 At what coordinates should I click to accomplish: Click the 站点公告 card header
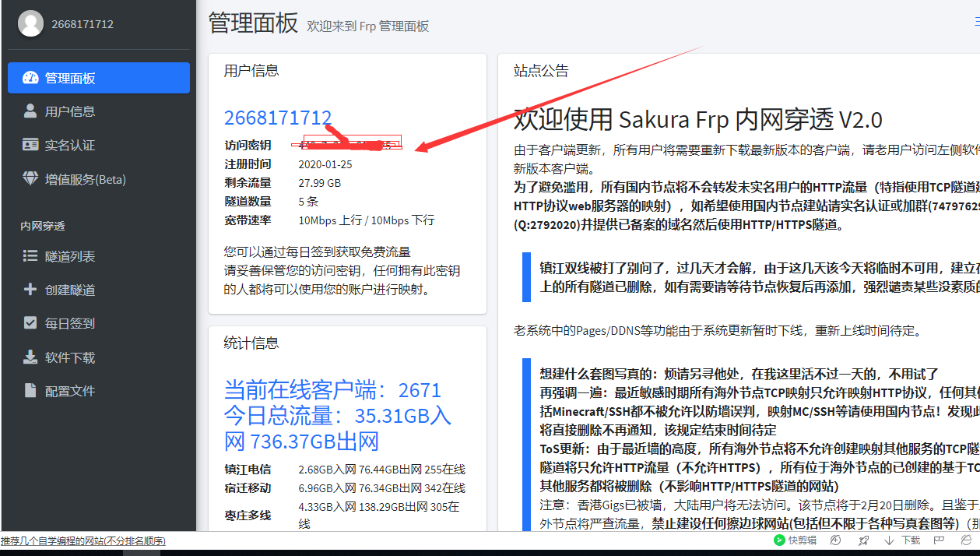tap(541, 71)
